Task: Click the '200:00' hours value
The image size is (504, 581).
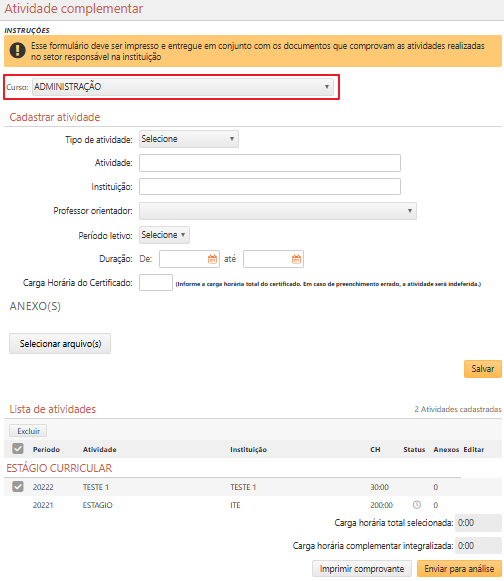Action: pos(381,505)
